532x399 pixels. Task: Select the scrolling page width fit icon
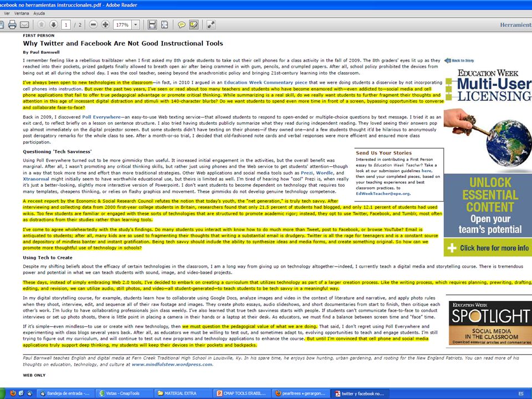(x=152, y=24)
